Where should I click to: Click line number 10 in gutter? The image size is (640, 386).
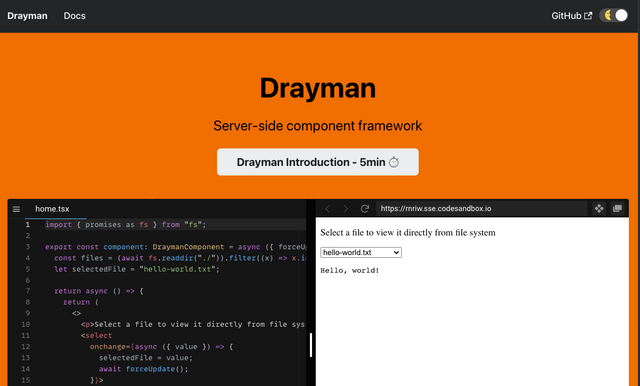point(25,324)
